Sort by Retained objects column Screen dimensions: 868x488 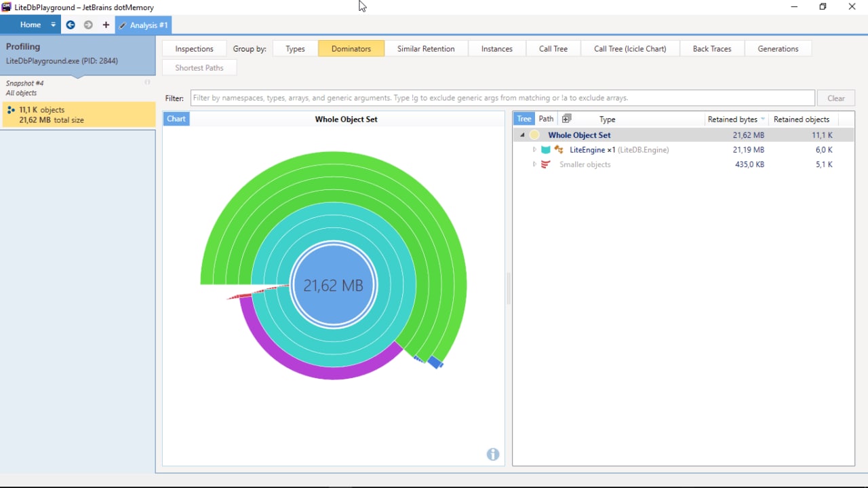(802, 119)
